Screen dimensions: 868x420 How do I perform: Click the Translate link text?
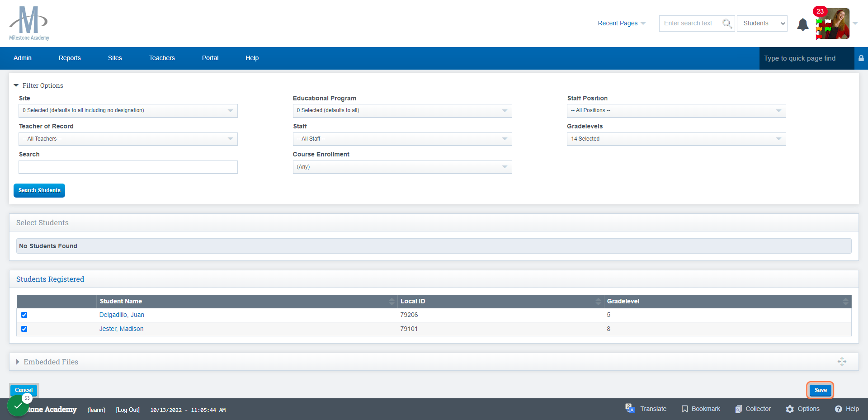click(653, 409)
